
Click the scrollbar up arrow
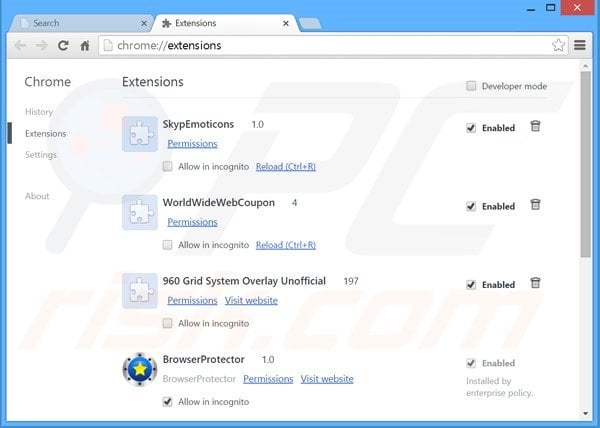585,66
